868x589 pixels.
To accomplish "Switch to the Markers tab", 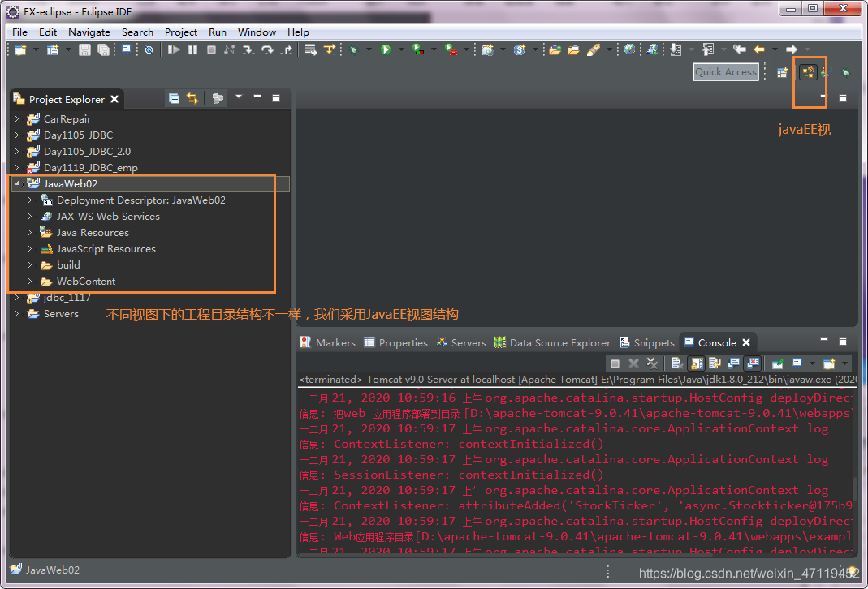I will 328,343.
